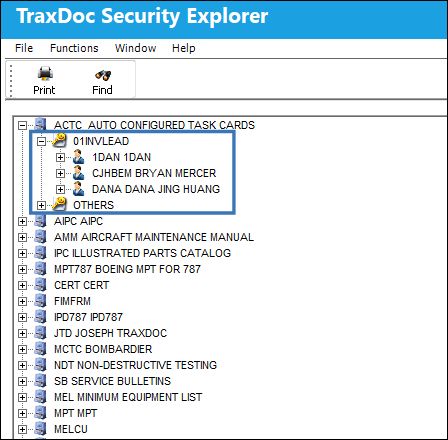
Task: Click the 1DAN 1DAN user icon
Action: pyautogui.click(x=78, y=156)
